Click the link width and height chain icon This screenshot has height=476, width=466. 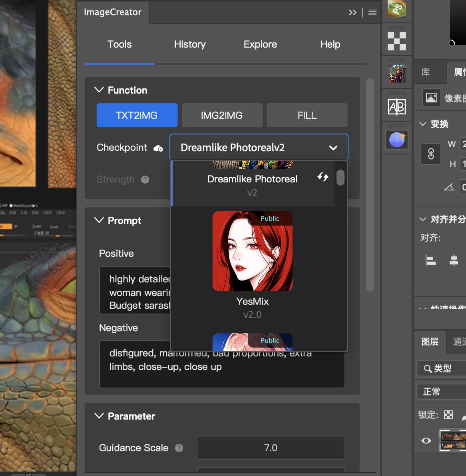coord(431,154)
